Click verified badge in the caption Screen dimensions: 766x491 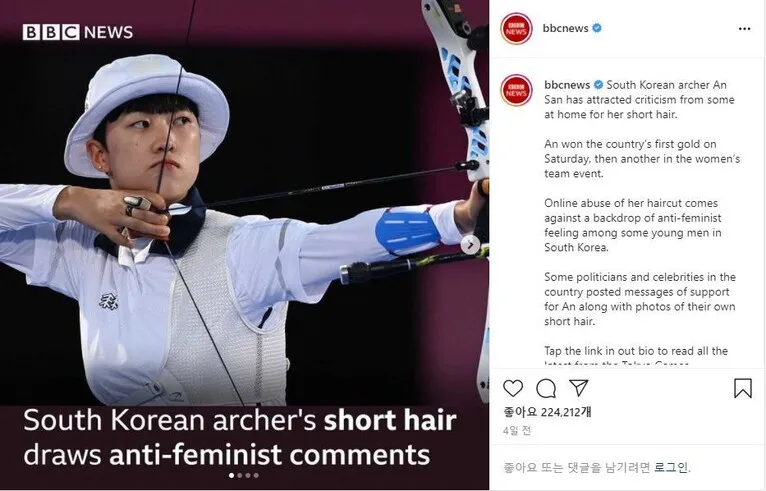click(x=598, y=85)
